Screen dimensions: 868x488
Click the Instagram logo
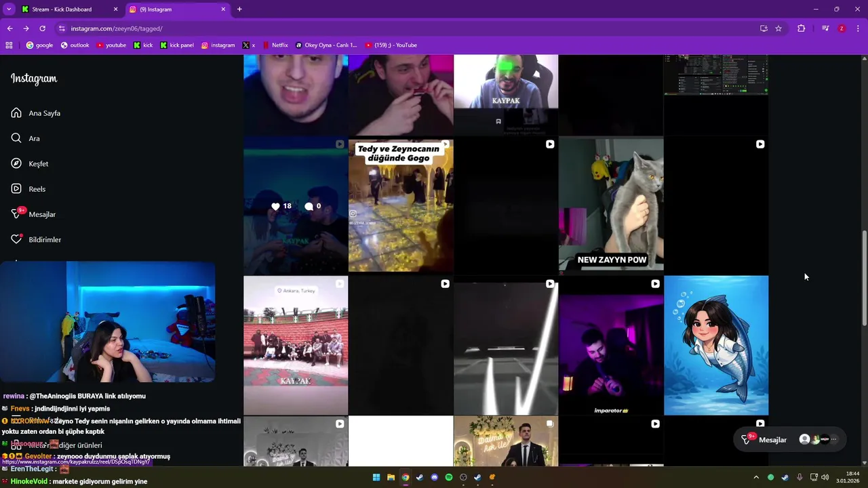34,79
